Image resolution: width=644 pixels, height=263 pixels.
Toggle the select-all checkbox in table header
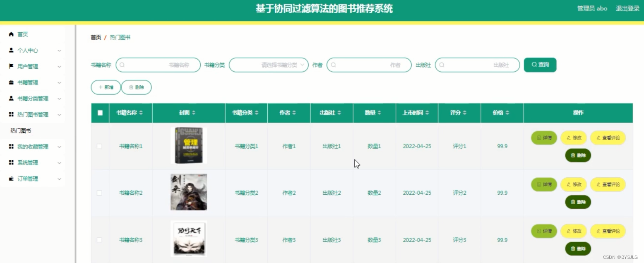(x=99, y=113)
